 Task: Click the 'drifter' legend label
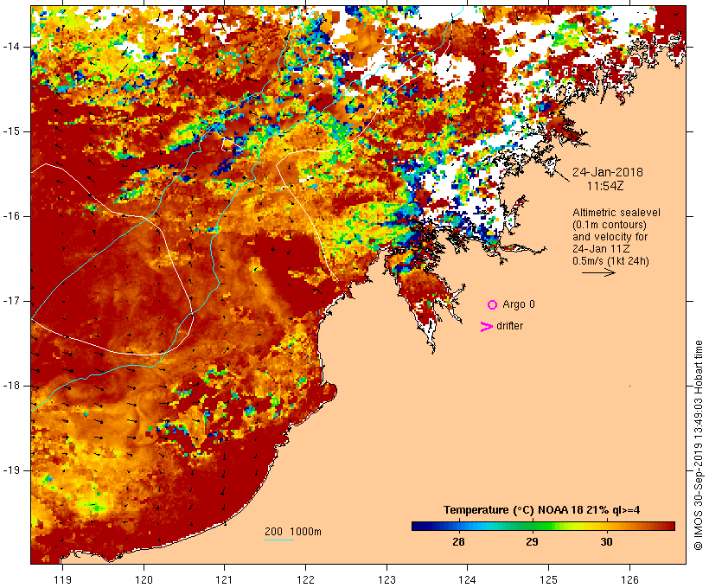coord(509,326)
